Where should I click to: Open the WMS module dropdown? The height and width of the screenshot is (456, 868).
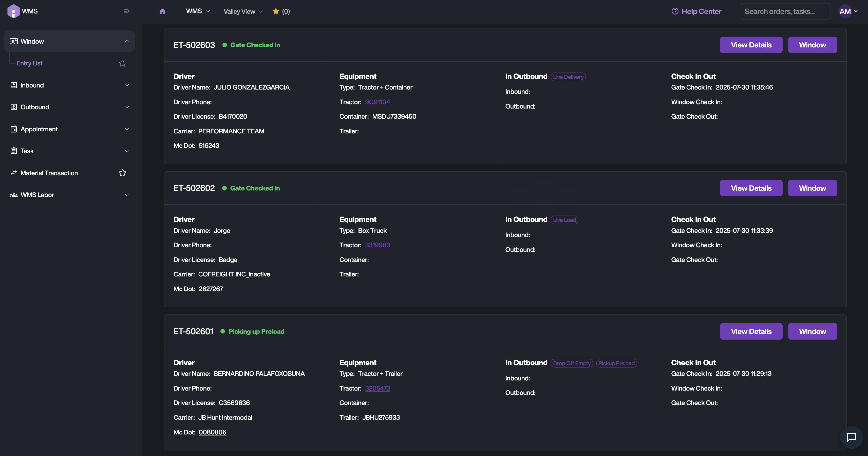[x=198, y=11]
